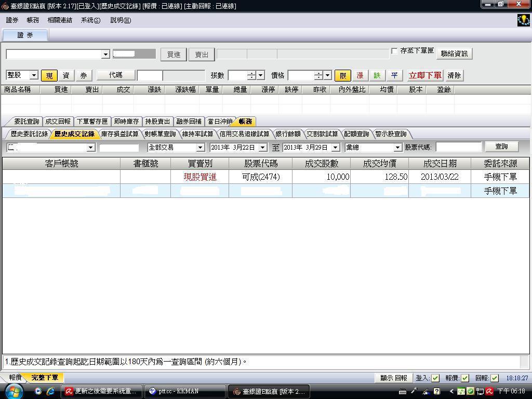Expand the 全部交易 transaction type dropdown
This screenshot has height=399, width=532.
[x=200, y=148]
